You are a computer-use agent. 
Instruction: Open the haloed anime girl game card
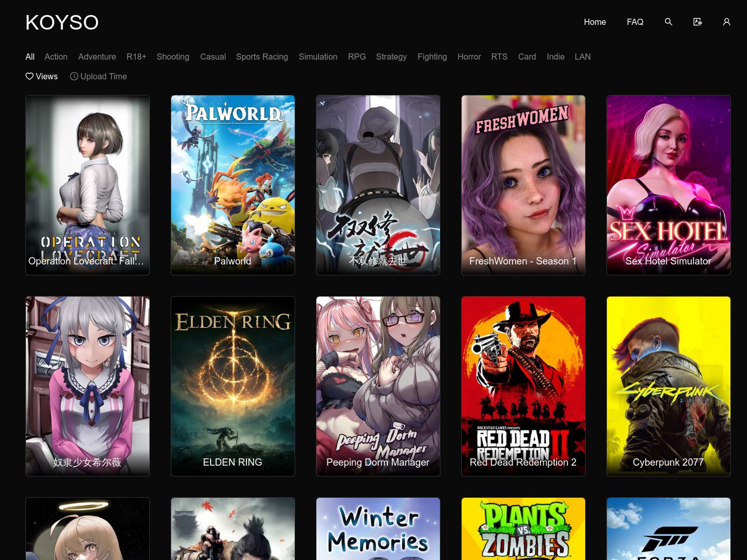tap(88, 529)
